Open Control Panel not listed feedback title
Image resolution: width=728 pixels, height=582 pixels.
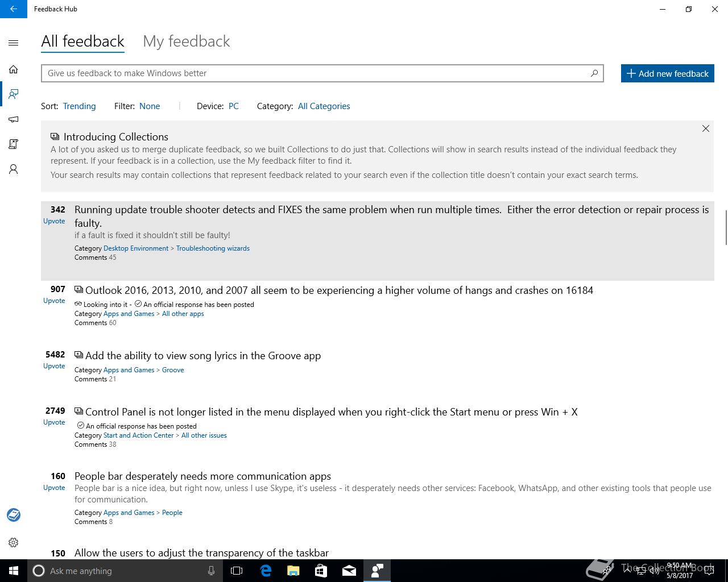[x=332, y=412]
